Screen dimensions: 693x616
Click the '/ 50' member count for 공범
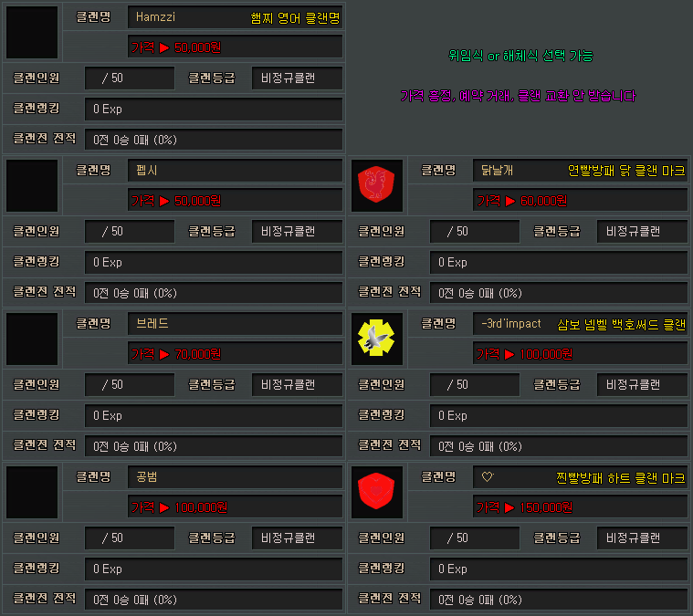click(x=129, y=538)
